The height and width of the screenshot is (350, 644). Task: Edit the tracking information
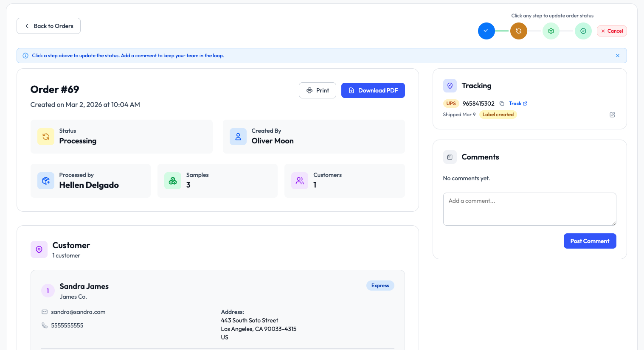(x=612, y=115)
